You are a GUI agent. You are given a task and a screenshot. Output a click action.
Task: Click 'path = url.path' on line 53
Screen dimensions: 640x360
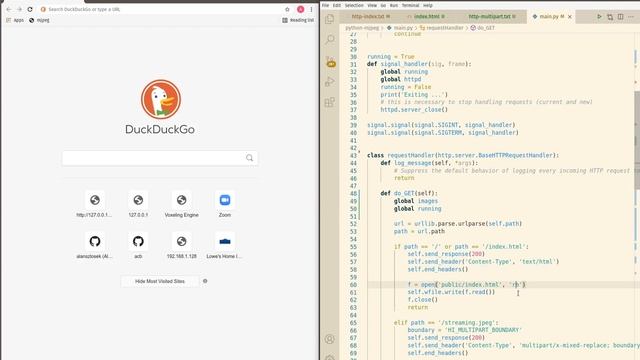419,231
